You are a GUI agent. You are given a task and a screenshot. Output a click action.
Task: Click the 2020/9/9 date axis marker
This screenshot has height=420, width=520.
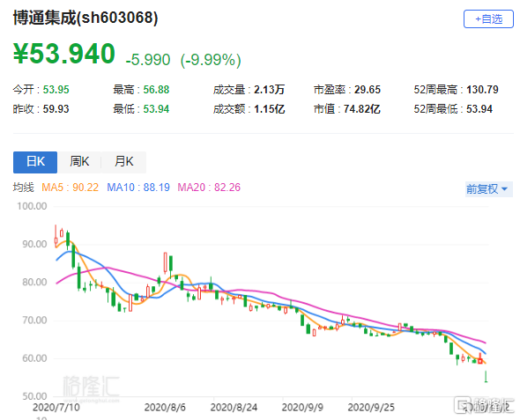pyautogui.click(x=302, y=408)
